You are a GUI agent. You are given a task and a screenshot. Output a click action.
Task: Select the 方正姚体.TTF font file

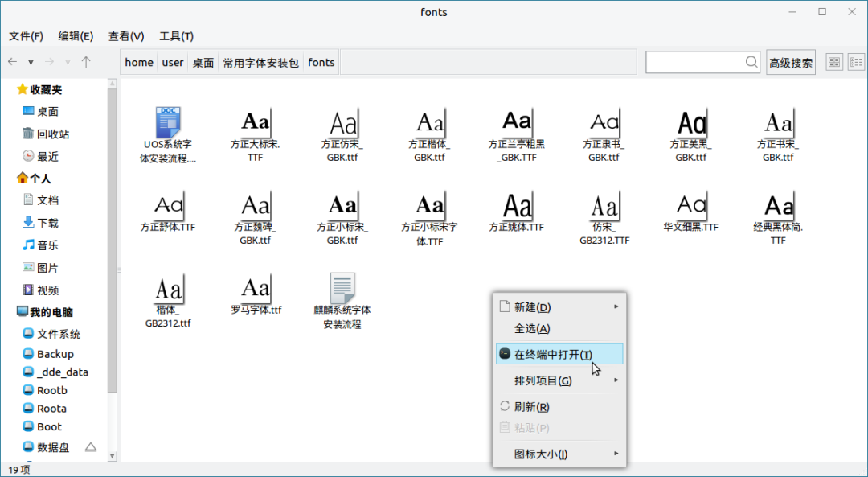click(x=517, y=212)
